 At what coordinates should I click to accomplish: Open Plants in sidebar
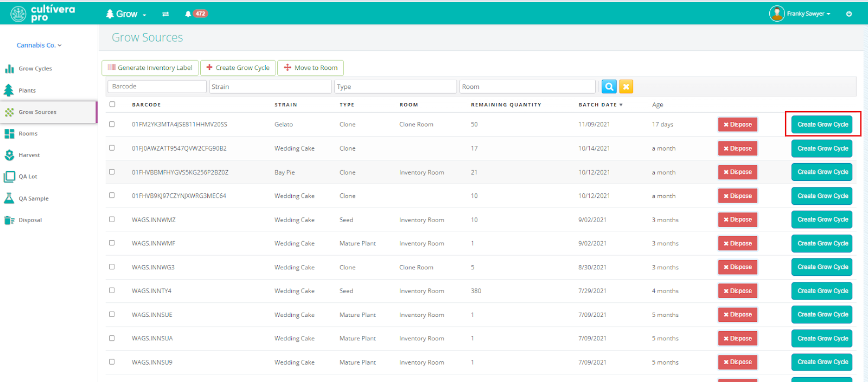tap(27, 90)
